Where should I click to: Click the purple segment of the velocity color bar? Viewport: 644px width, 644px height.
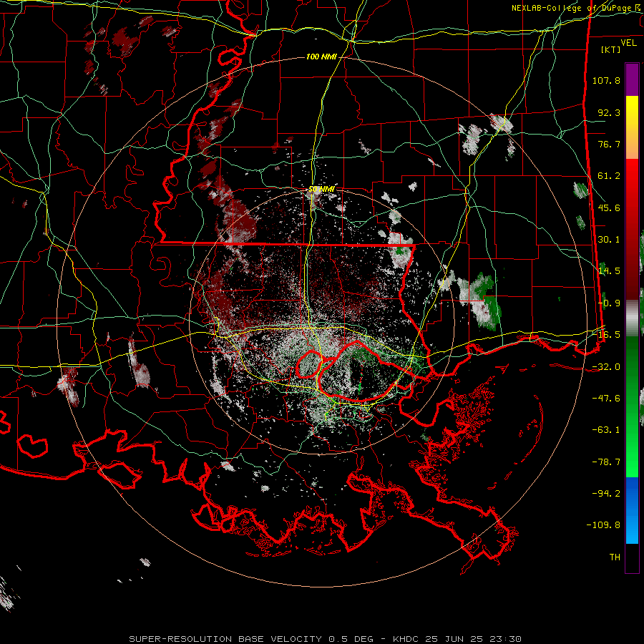(632, 79)
